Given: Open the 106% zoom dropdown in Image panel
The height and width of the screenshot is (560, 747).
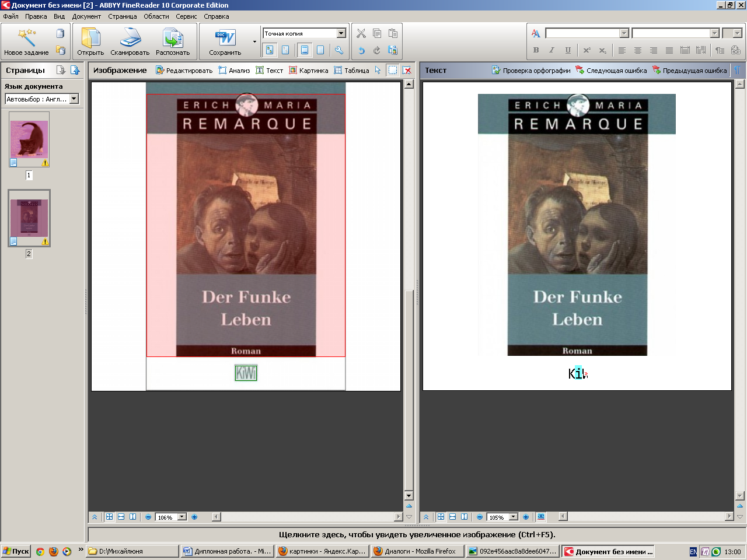Looking at the screenshot, I should 182,517.
